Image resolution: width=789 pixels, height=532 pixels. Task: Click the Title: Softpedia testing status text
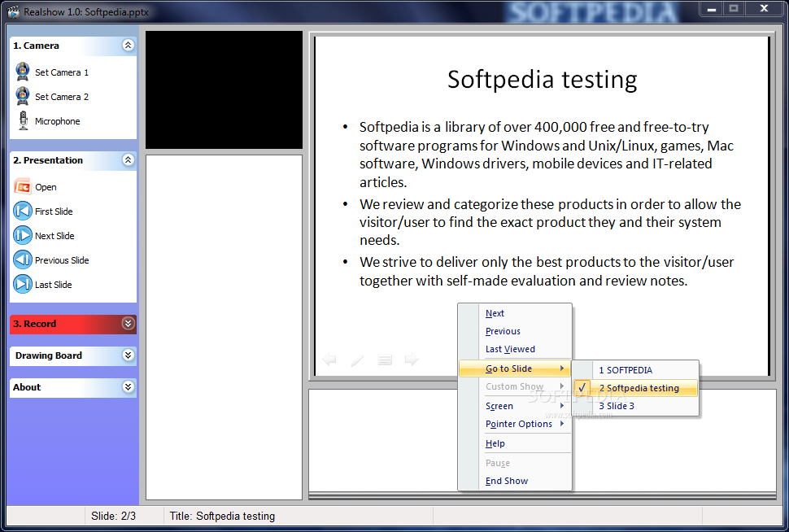click(222, 516)
